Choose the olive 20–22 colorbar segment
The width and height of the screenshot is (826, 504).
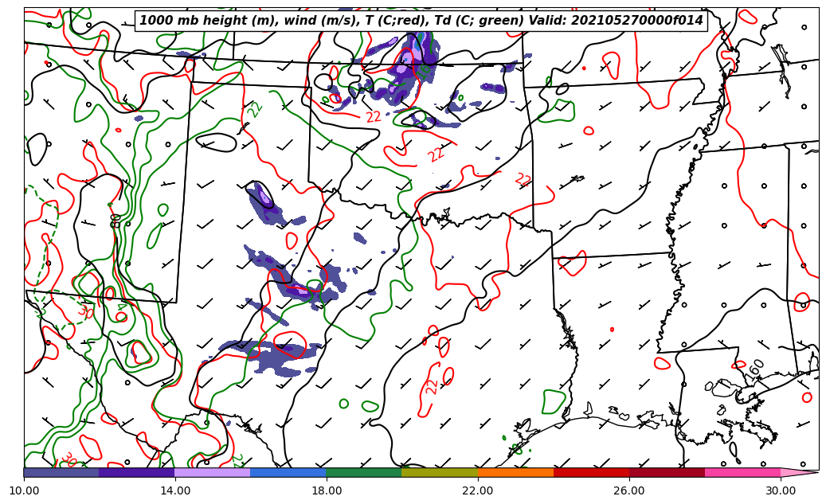(439, 472)
